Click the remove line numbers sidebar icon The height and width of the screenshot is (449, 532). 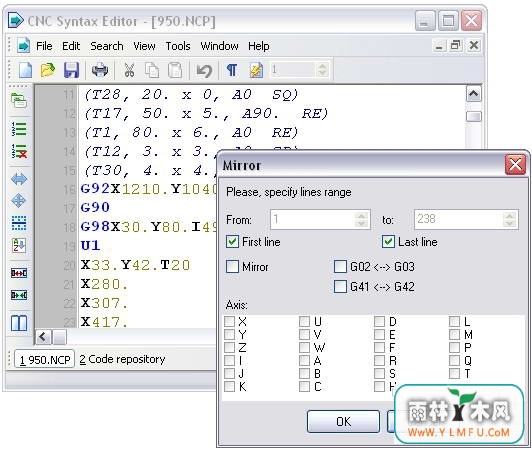19,151
